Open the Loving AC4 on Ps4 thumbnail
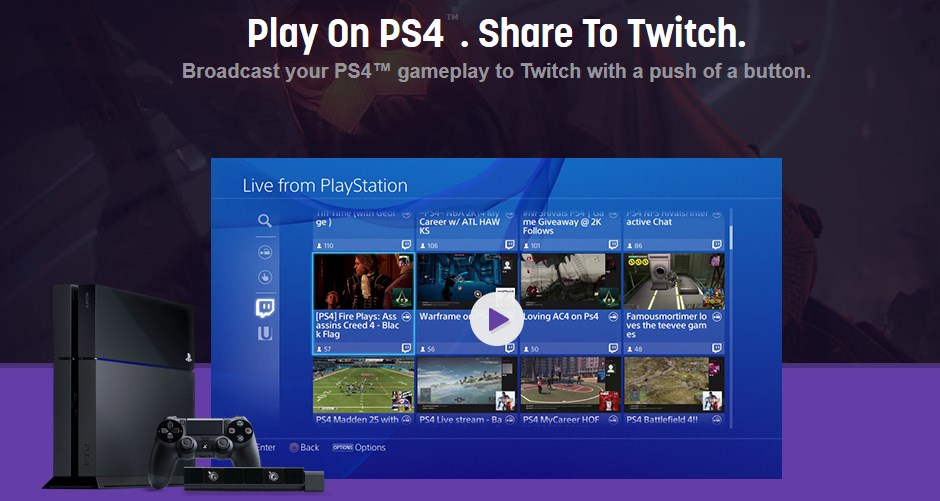Image resolution: width=940 pixels, height=501 pixels. click(571, 281)
